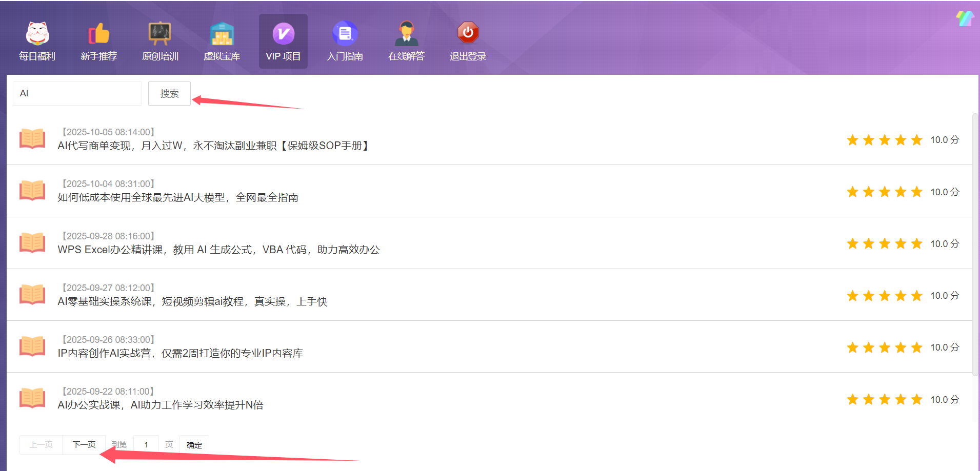
Task: Click the 搜索 search button
Action: [169, 94]
